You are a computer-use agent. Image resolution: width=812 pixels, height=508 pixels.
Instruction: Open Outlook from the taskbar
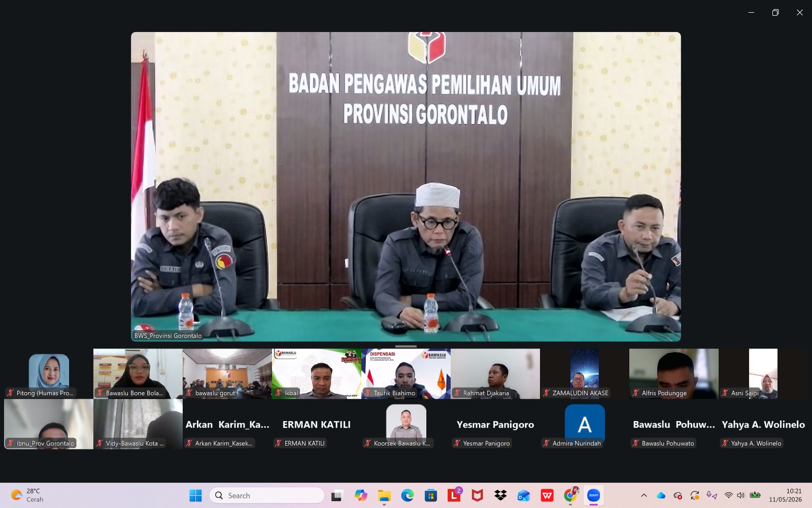click(x=524, y=495)
